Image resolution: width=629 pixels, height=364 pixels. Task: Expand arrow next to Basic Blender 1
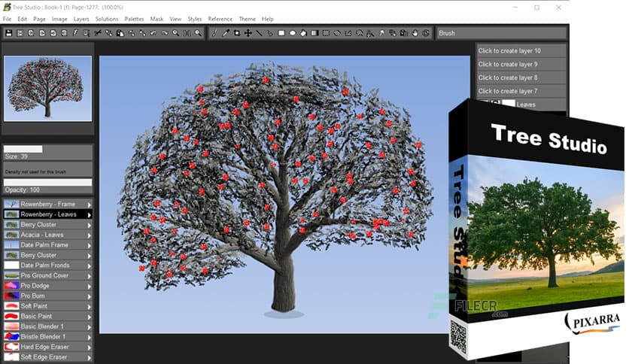[x=89, y=327]
